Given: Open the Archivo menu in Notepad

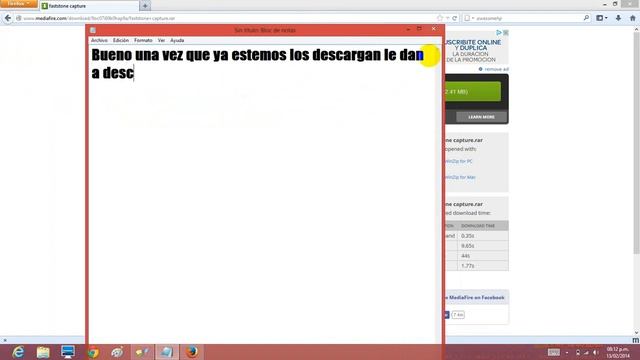Looking at the screenshot, I should point(99,40).
